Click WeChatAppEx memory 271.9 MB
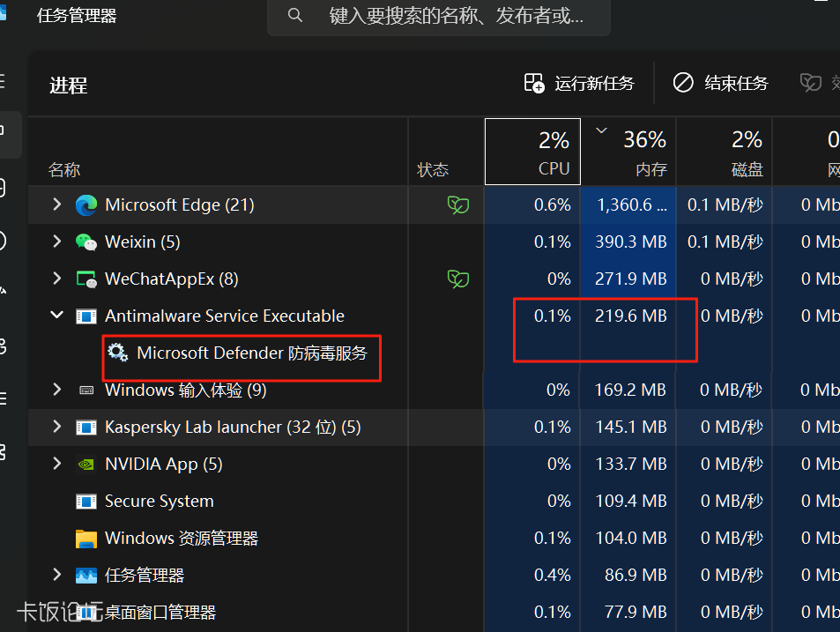Viewport: 840px width, 632px height. [x=630, y=279]
